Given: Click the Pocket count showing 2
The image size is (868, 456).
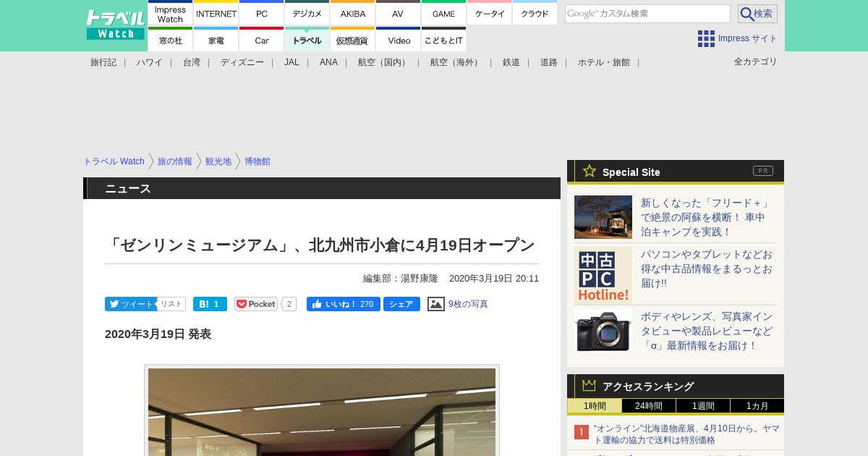Looking at the screenshot, I should click(289, 304).
